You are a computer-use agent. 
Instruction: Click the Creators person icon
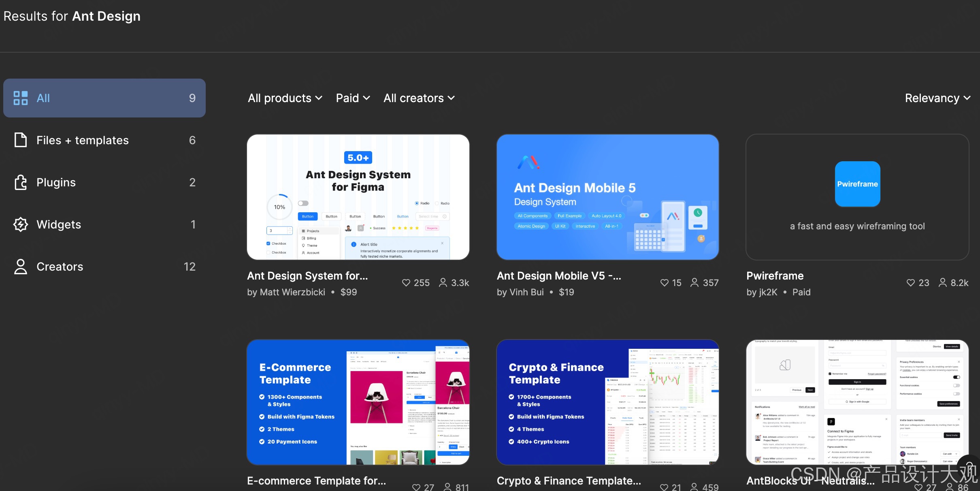click(21, 267)
